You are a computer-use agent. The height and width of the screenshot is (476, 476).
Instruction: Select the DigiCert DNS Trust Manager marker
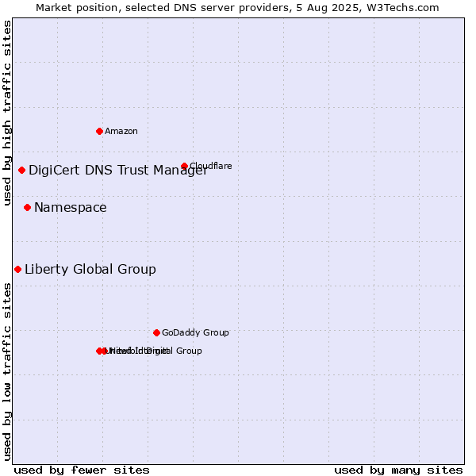[21, 171]
